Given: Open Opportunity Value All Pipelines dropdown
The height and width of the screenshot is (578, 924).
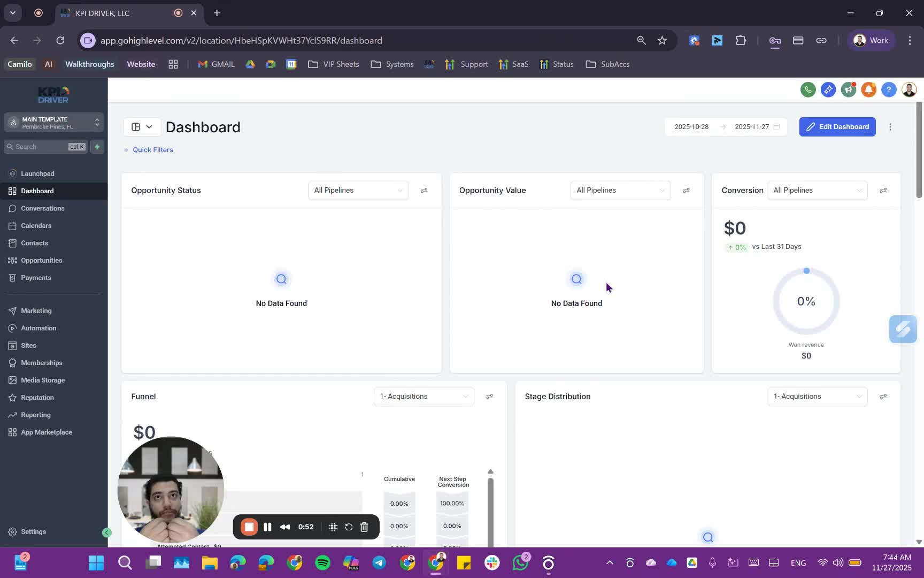Looking at the screenshot, I should [620, 191].
